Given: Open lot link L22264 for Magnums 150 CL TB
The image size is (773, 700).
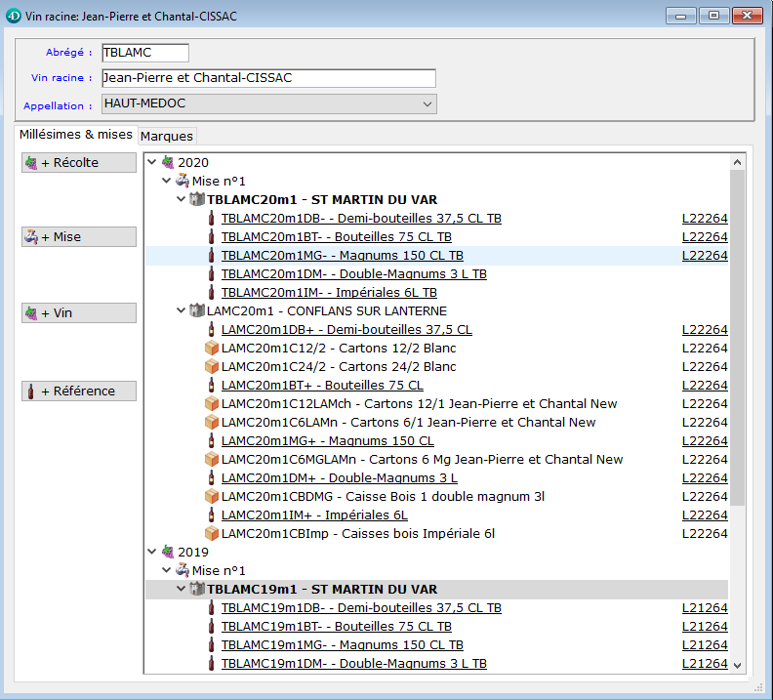Looking at the screenshot, I should (x=704, y=256).
